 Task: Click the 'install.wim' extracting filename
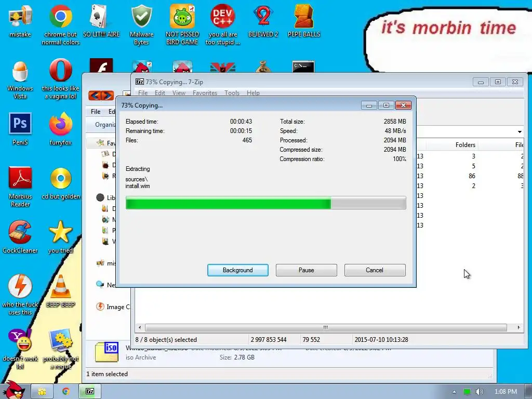click(137, 186)
